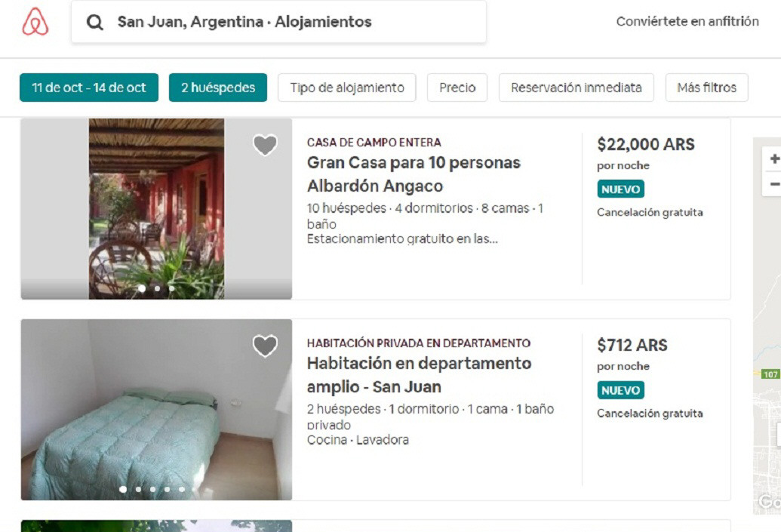The width and height of the screenshot is (781, 532).
Task: Open the 2 huéspedes guest filter
Action: point(218,88)
